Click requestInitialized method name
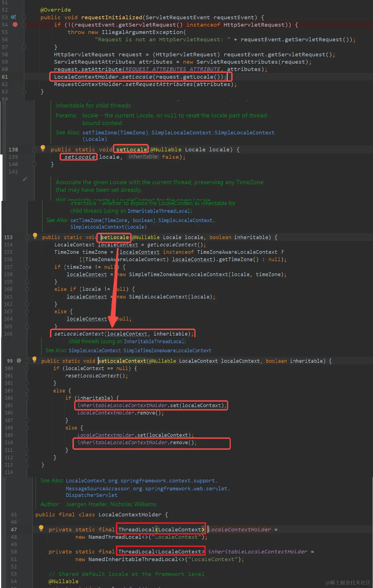This screenshot has width=373, height=588. [x=112, y=17]
